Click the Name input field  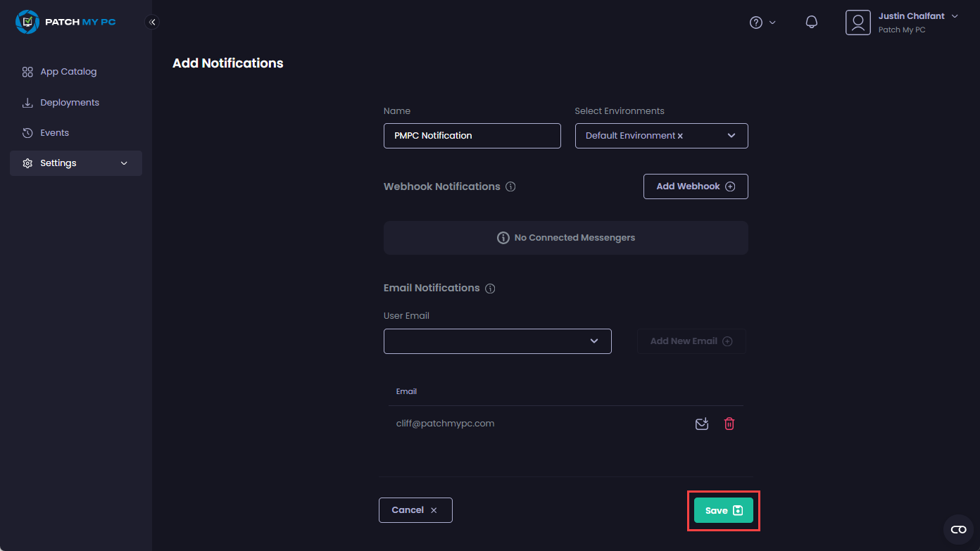tap(472, 136)
